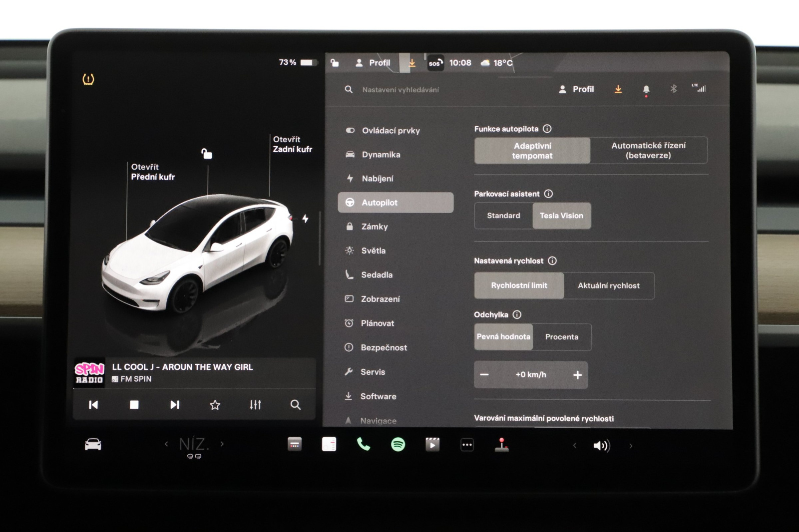Select Autopilot menu item
This screenshot has height=532, width=799.
point(396,203)
